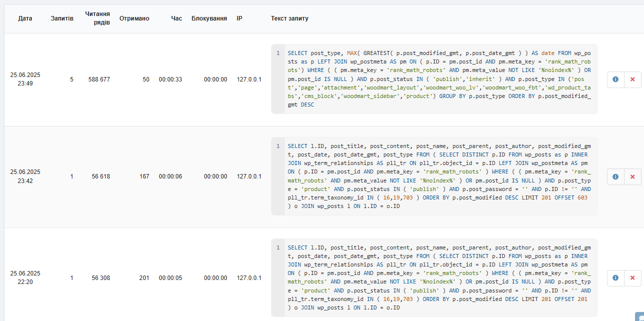
Task: Delete the 22:20 query row
Action: click(633, 278)
